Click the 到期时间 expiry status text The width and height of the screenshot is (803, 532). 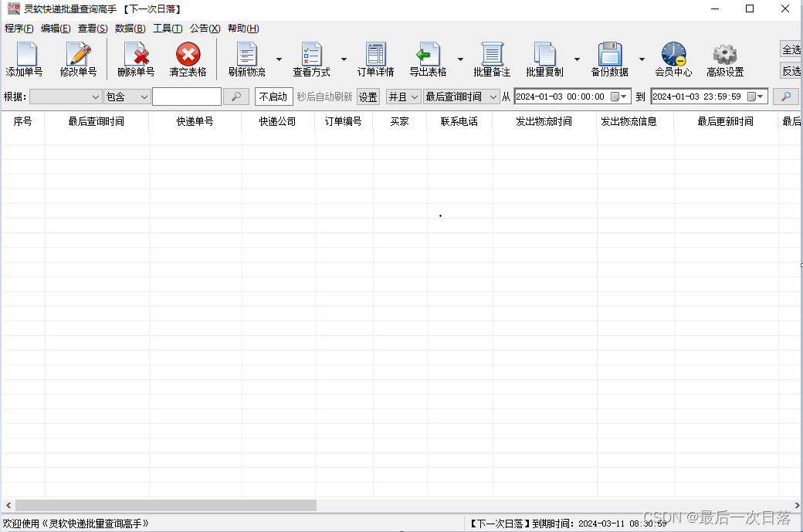point(568,524)
